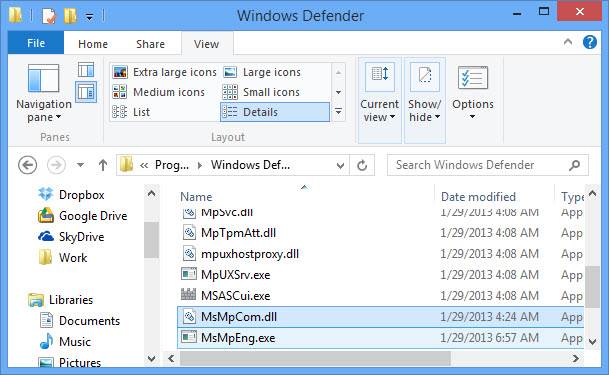Open Dropbox in navigation pane
This screenshot has width=609, height=375.
(x=71, y=194)
